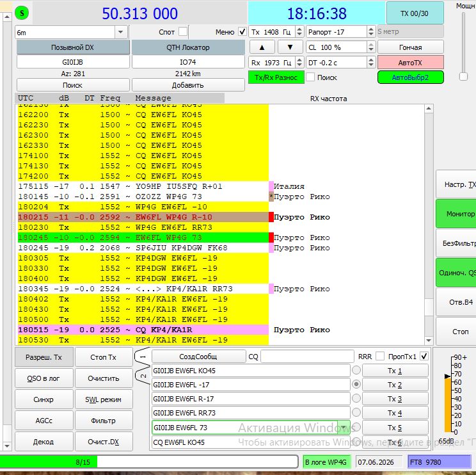476x475 pixels.
Task: Click the БезФильтр button
Action: pyautogui.click(x=456, y=243)
